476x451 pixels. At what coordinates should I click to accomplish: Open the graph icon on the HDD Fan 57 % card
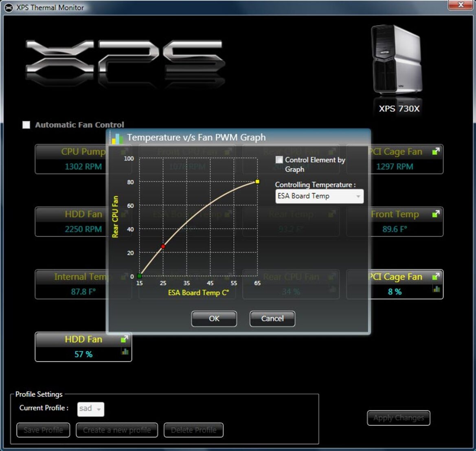(x=125, y=352)
